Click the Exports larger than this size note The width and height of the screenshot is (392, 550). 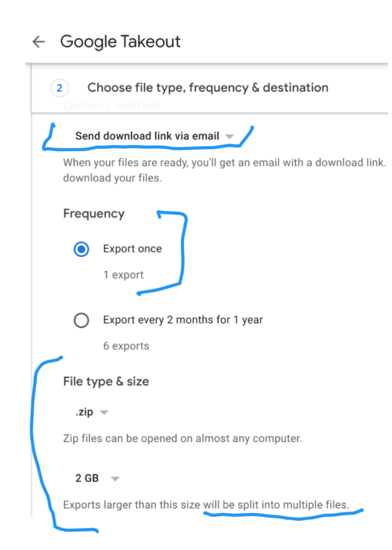(x=206, y=505)
